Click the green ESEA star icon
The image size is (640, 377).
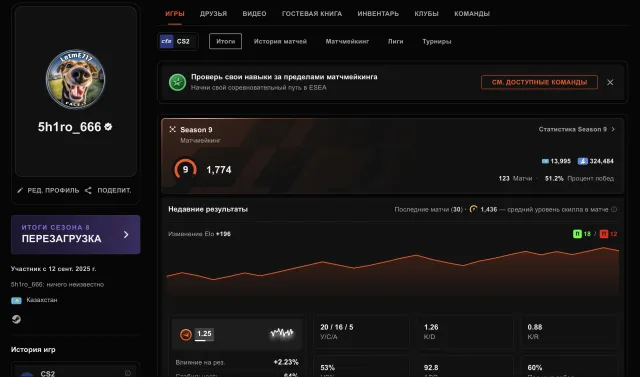click(x=178, y=82)
